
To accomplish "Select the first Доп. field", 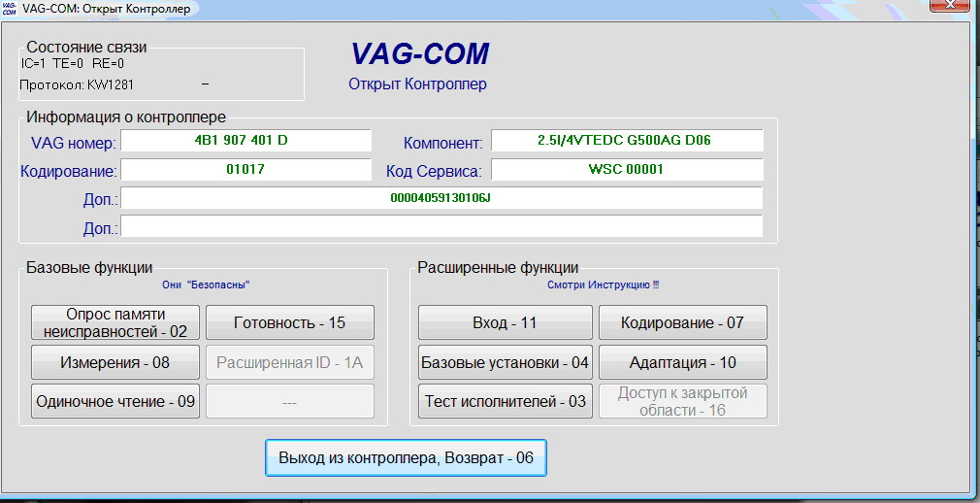I will 441,198.
